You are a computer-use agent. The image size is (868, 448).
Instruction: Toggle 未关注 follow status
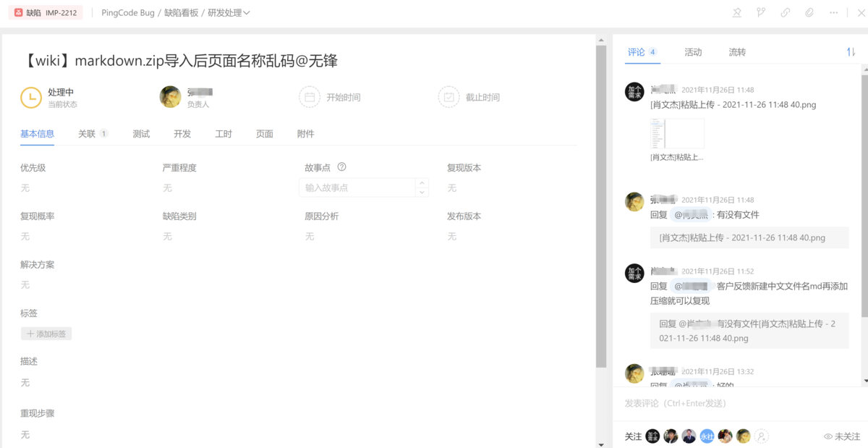(842, 436)
